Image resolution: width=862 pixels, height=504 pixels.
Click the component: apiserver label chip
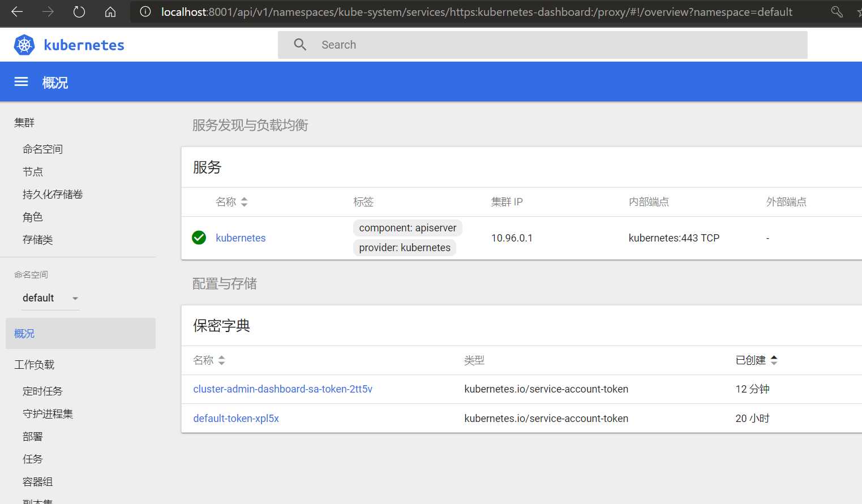pyautogui.click(x=408, y=228)
